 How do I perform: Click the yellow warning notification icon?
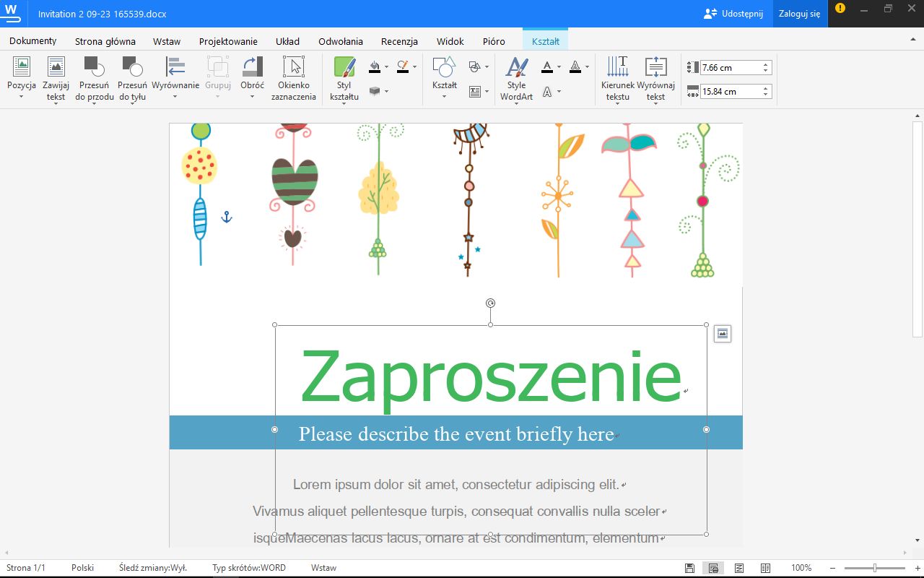840,9
